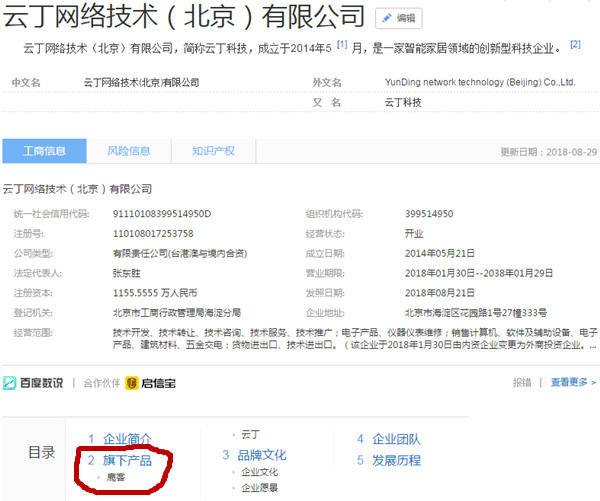The height and width of the screenshot is (501, 600).
Task: Click legal representative name 张东胜
Action: coord(127,273)
